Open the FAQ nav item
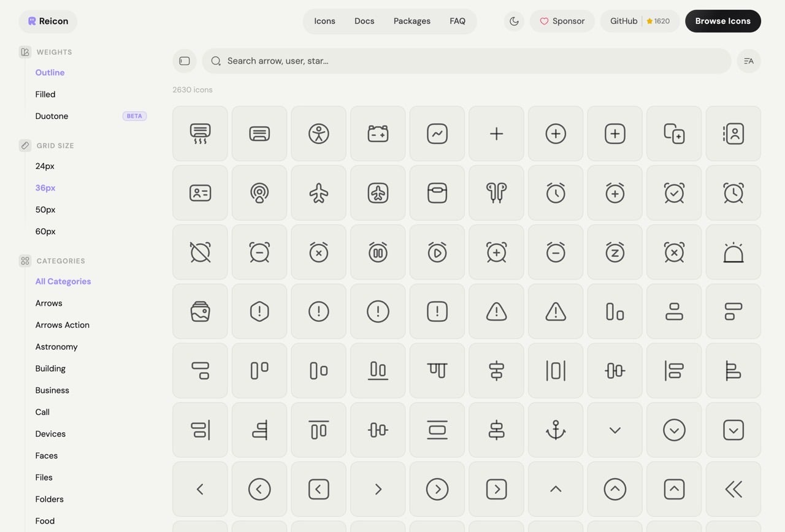 click(x=458, y=21)
